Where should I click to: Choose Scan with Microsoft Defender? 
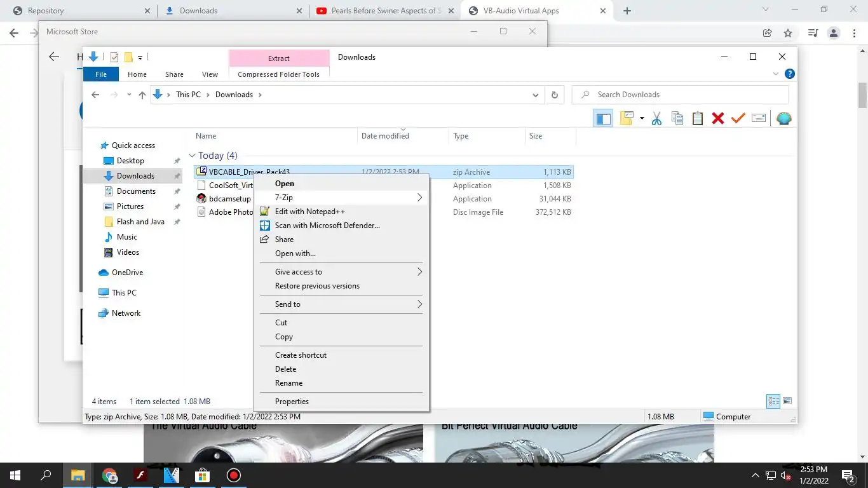pyautogui.click(x=341, y=226)
